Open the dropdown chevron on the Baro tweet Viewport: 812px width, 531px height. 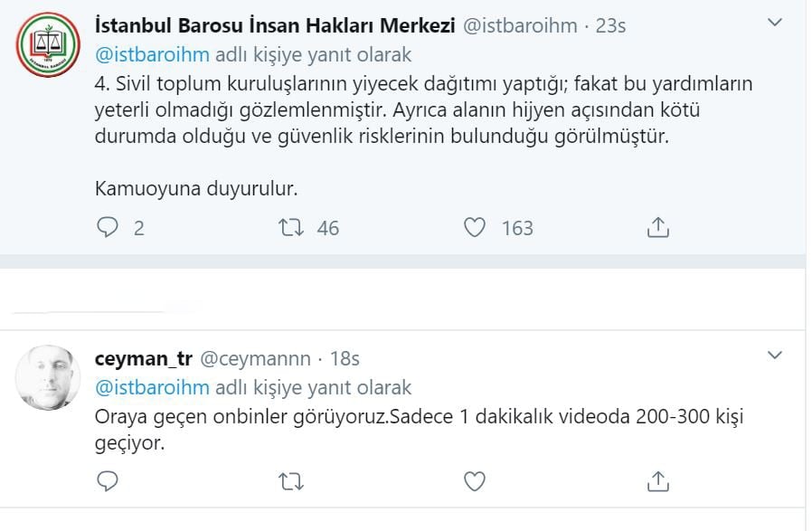(x=773, y=21)
